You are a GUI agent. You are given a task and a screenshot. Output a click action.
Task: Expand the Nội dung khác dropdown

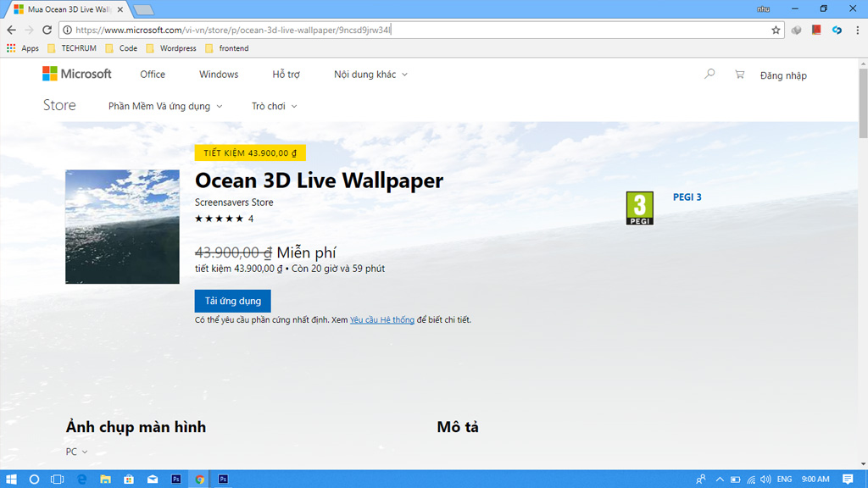click(370, 75)
